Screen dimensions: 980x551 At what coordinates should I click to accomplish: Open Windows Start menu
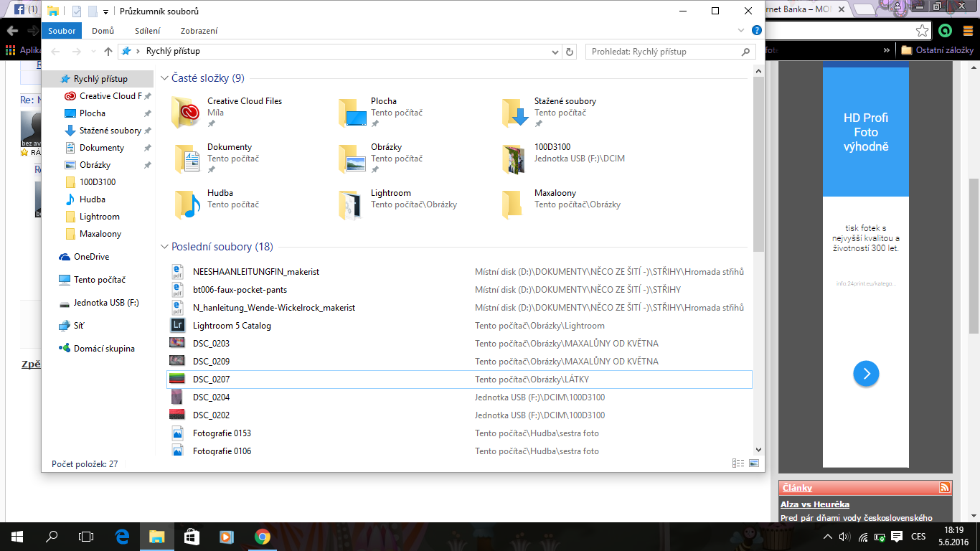coord(17,536)
